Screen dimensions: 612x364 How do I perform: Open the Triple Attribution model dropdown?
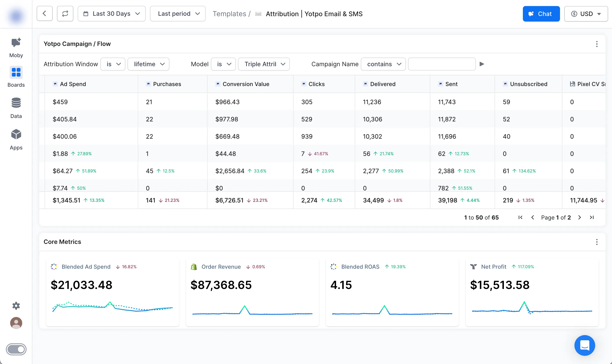tap(264, 64)
